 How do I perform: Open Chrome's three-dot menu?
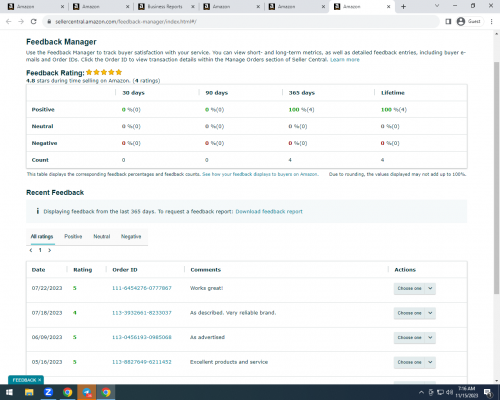pyautogui.click(x=492, y=21)
